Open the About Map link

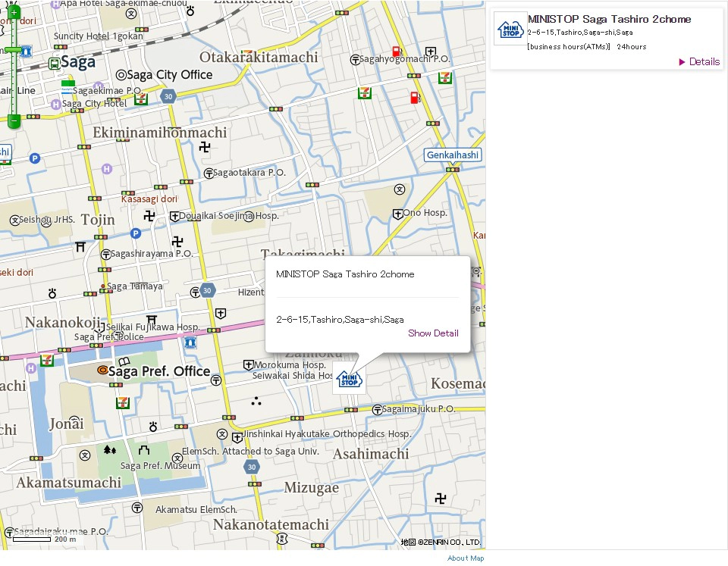pos(466,558)
